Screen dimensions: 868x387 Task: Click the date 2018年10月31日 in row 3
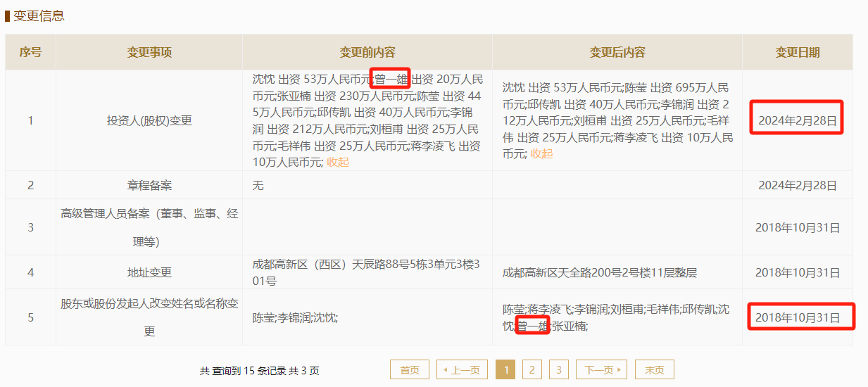798,228
